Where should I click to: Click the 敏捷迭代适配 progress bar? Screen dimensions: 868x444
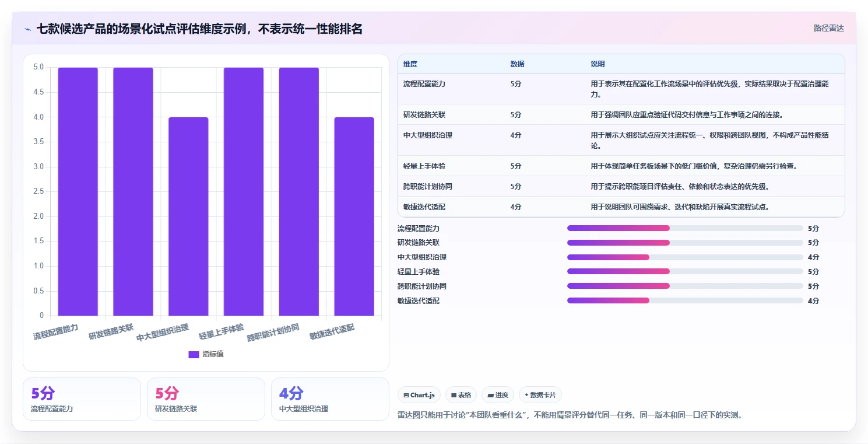tap(685, 300)
